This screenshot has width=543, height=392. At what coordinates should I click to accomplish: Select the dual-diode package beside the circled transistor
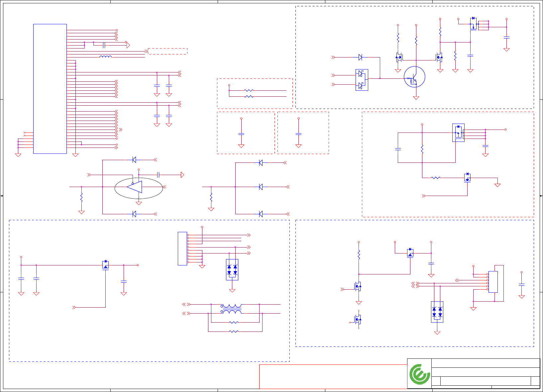tap(362, 80)
